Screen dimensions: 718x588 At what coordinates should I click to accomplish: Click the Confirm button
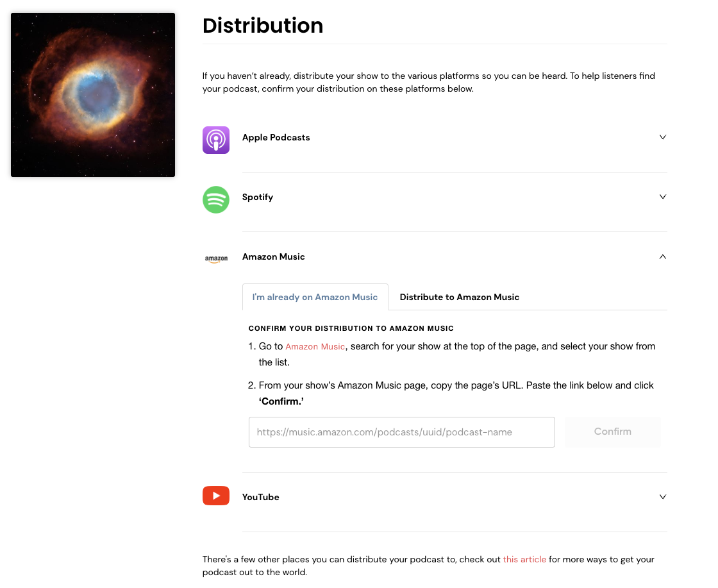[x=612, y=432]
